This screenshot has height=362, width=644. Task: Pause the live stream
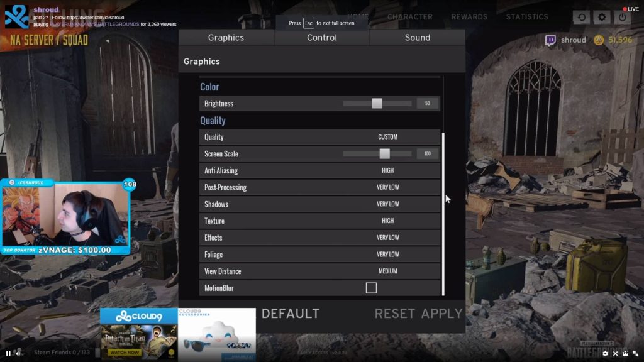8,353
